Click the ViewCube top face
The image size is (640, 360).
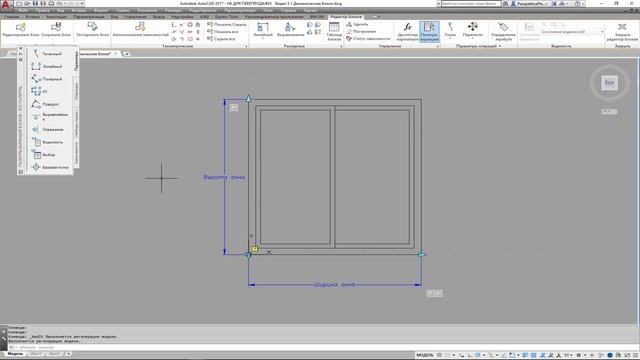pos(609,82)
